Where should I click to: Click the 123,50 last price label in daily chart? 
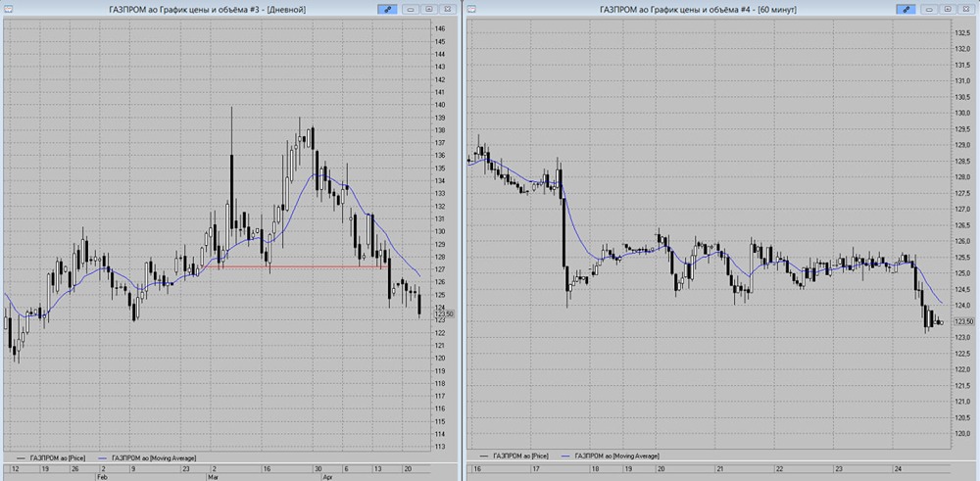click(444, 314)
